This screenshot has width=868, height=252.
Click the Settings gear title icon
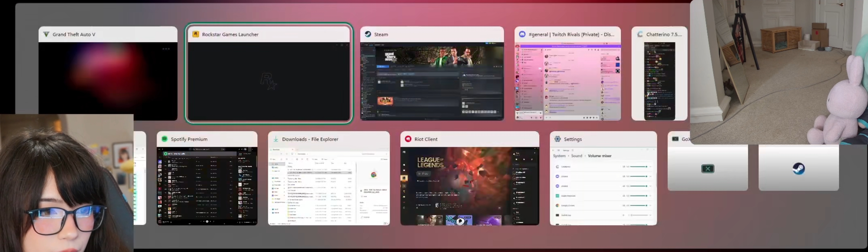click(x=557, y=139)
